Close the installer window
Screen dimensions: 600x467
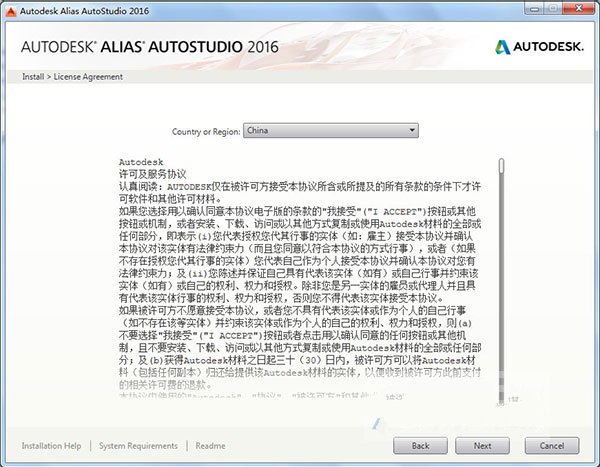579,8
